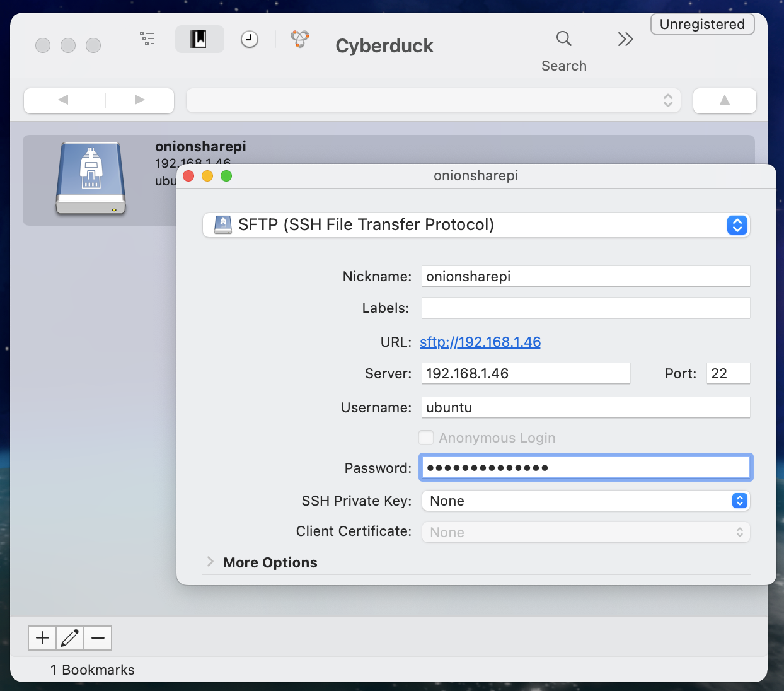784x691 pixels.
Task: Open the Bonjour view icon
Action: tap(300, 39)
